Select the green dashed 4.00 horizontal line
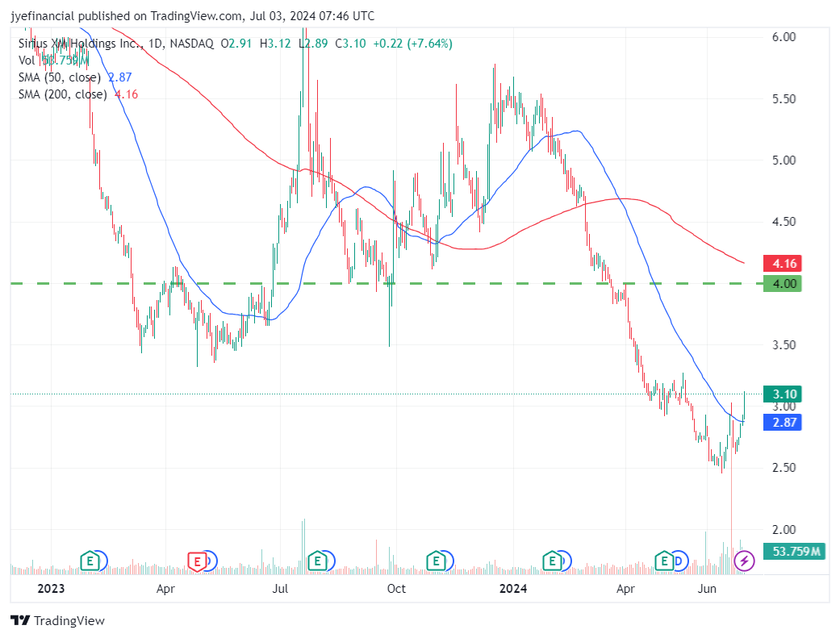Viewport: 840px width, 638px height. [386, 283]
